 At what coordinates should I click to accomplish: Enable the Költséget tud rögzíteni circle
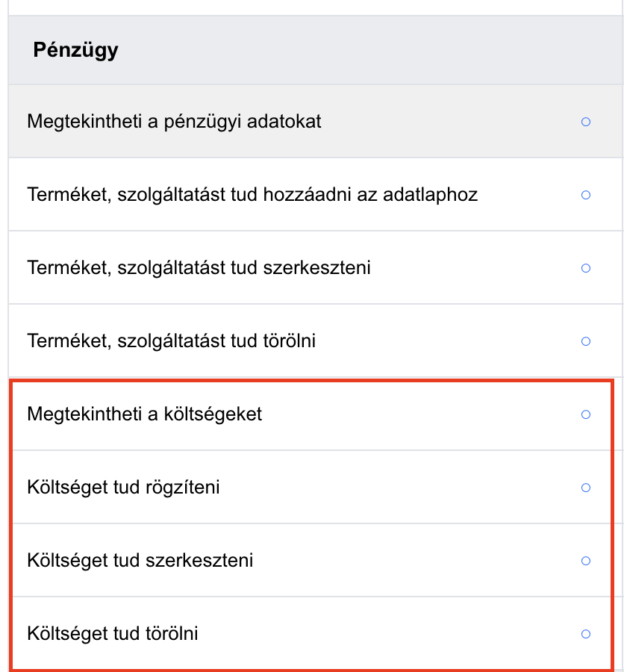(586, 488)
